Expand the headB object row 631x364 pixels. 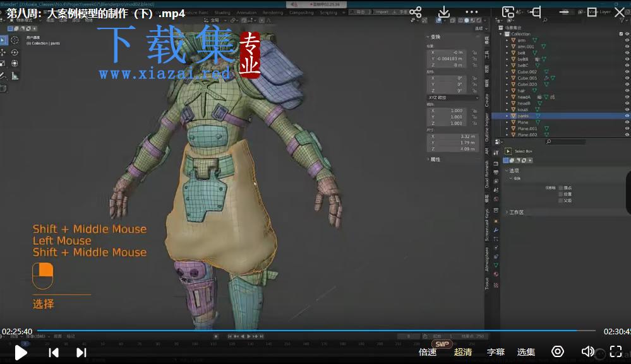pyautogui.click(x=507, y=103)
